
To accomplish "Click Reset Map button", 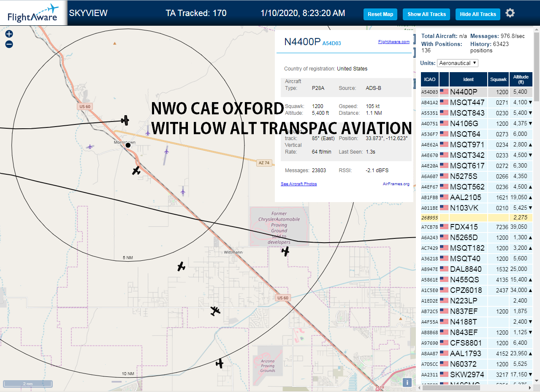I will [380, 14].
